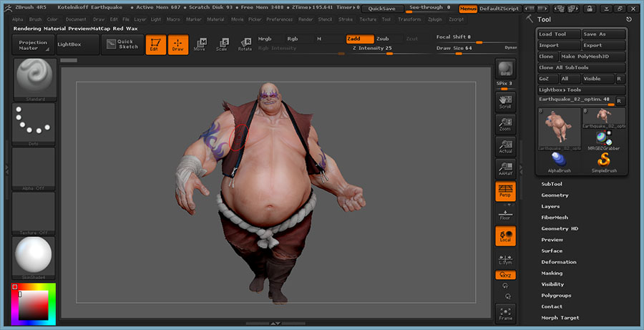Click the lock interface icon
The height and width of the screenshot is (330, 644).
590,9
